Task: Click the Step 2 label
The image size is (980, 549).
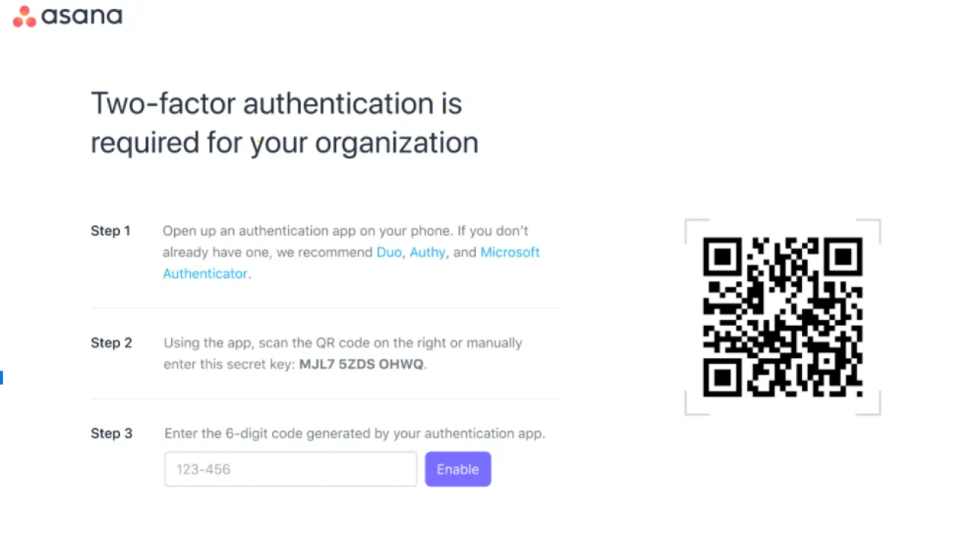Action: click(111, 343)
